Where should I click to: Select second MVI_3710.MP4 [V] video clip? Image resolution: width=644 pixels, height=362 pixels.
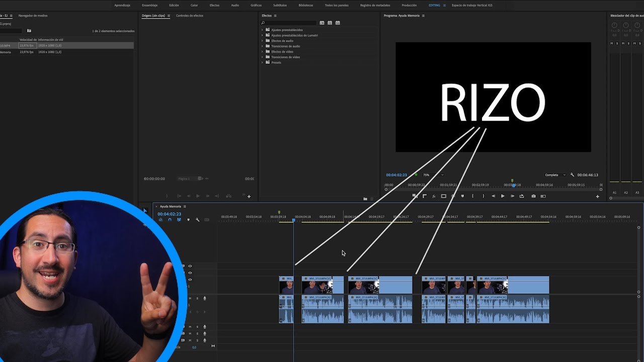[x=323, y=285]
